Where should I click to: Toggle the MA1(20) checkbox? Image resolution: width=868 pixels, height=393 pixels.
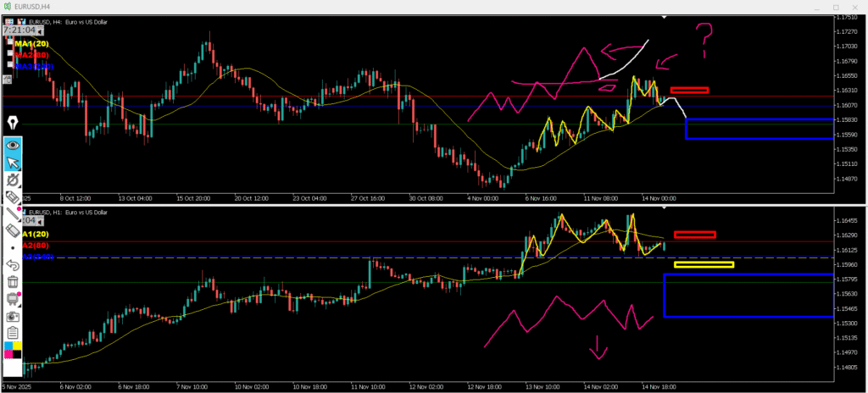pyautogui.click(x=10, y=42)
